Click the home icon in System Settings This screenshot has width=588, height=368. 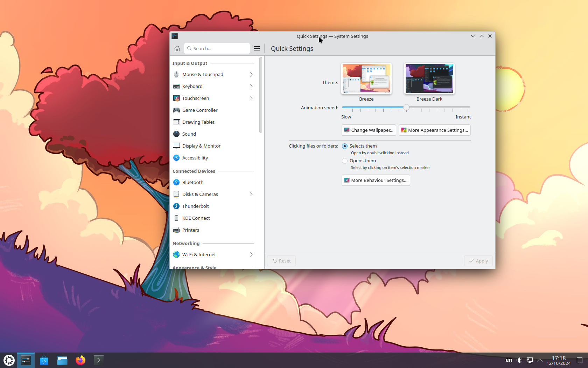(177, 48)
